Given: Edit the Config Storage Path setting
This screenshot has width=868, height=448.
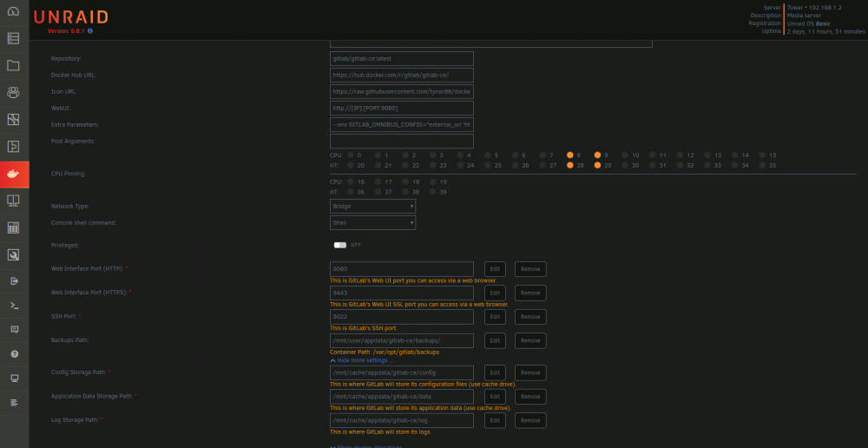Looking at the screenshot, I should coord(495,372).
